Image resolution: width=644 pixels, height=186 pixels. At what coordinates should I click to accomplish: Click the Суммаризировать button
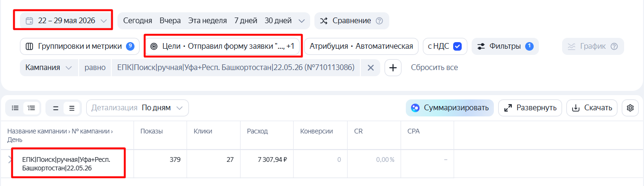click(449, 108)
